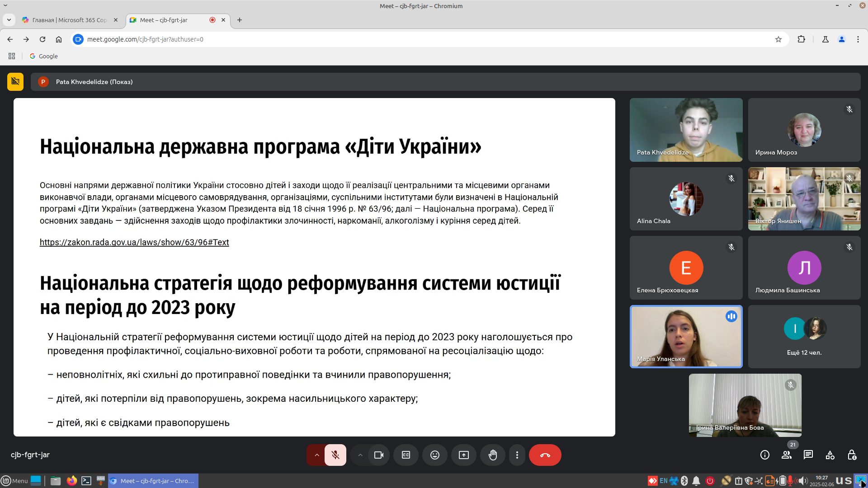Open meeting details info icon
Image resolution: width=868 pixels, height=488 pixels.
(764, 455)
